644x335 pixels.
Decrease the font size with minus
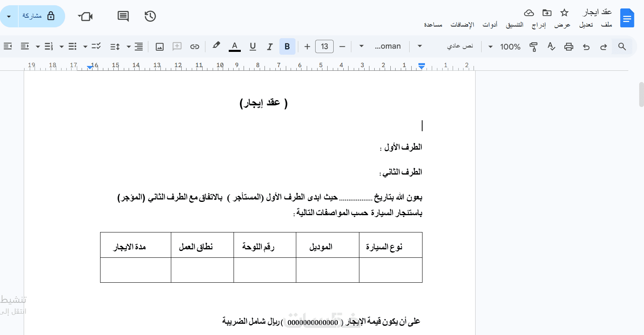342,47
